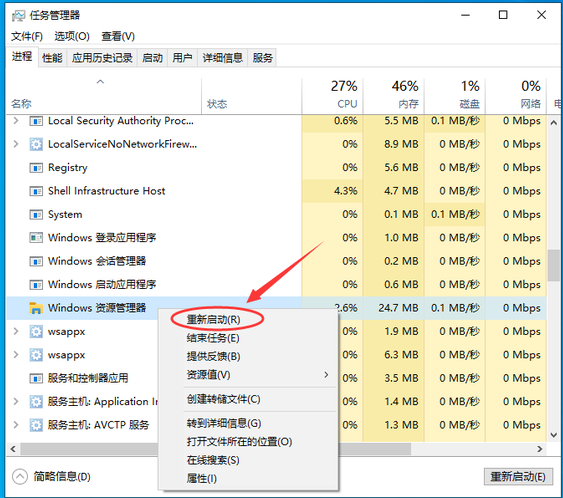The height and width of the screenshot is (498, 563).
Task: Switch to the 用户 tab
Action: (182, 58)
